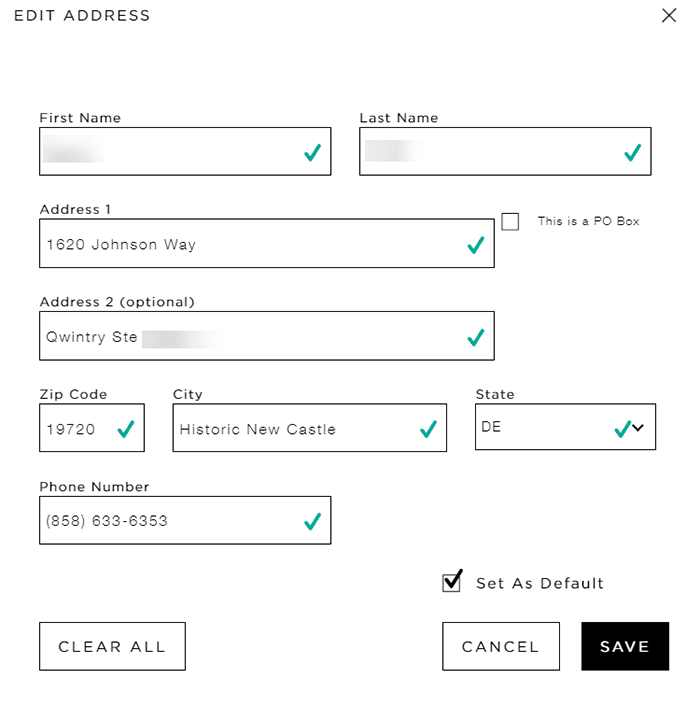700x707 pixels.
Task: Close the Edit Address dialog
Action: point(669,16)
